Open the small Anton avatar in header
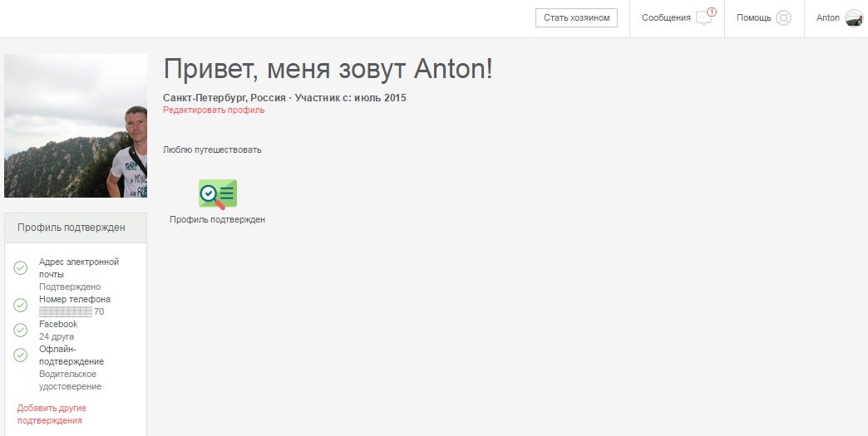Viewport: 868px width, 436px height. point(854,17)
